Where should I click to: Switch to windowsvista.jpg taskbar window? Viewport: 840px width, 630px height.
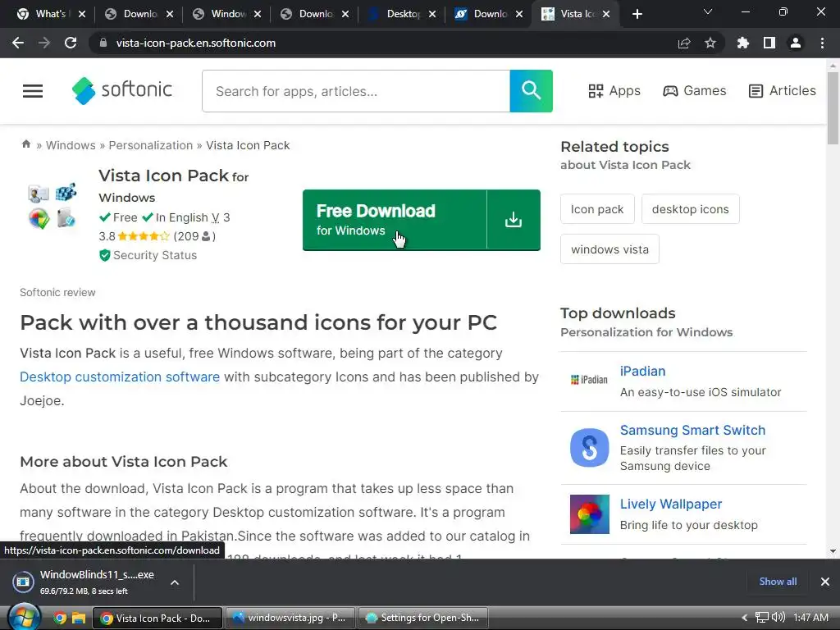coord(290,618)
